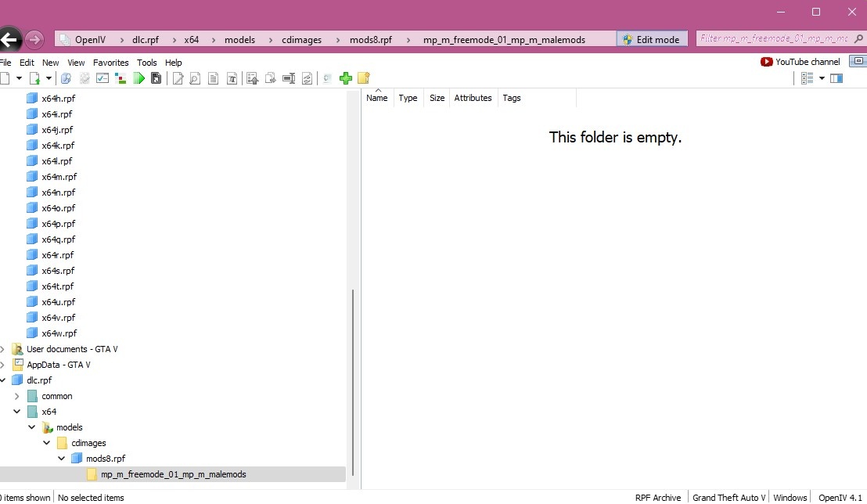Viewport: 867px width, 504px height.
Task: Expand User documents - GTA V node
Action: [3, 349]
